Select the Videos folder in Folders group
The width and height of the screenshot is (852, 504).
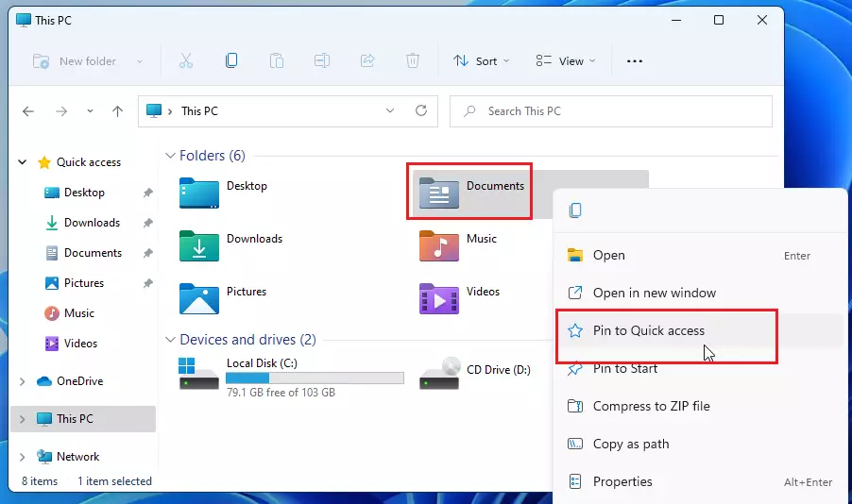pyautogui.click(x=460, y=298)
